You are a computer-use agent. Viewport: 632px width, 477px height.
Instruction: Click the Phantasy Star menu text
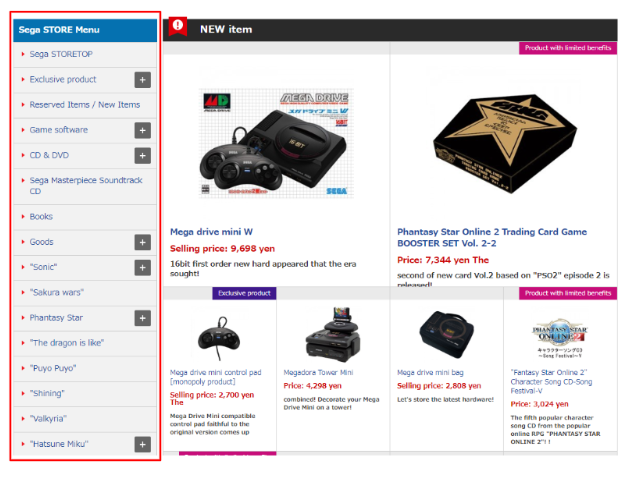[x=56, y=318]
